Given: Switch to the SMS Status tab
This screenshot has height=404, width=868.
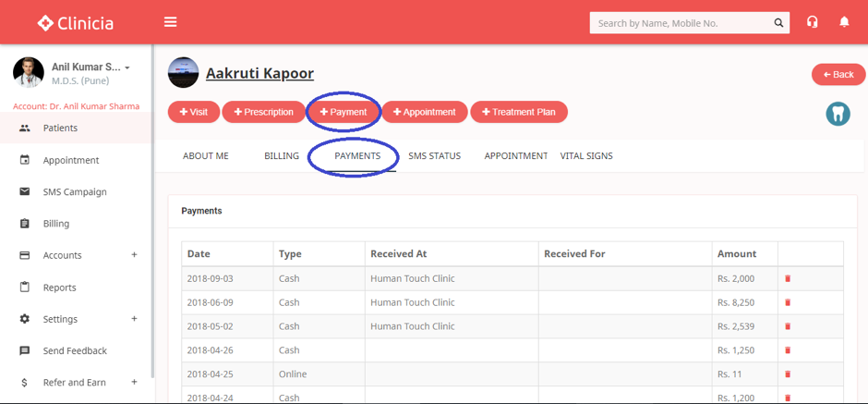Looking at the screenshot, I should tap(434, 155).
